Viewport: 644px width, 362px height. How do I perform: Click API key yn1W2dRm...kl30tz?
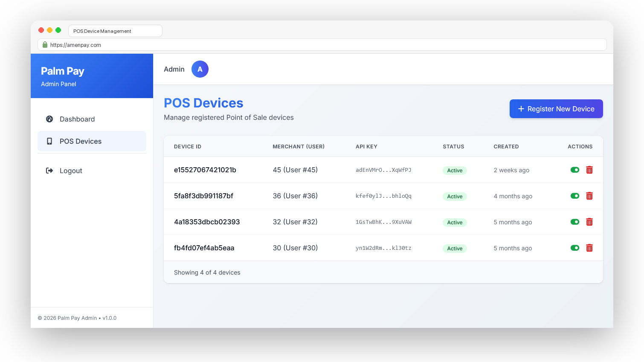coord(383,248)
